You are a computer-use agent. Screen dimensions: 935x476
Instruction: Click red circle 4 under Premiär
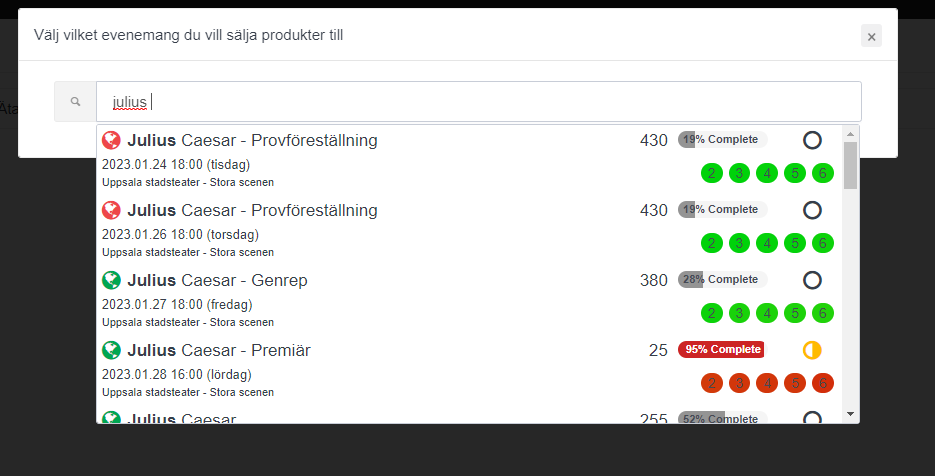tap(767, 383)
